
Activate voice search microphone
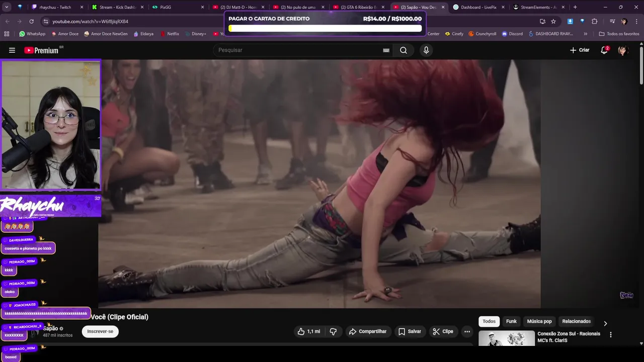point(426,50)
